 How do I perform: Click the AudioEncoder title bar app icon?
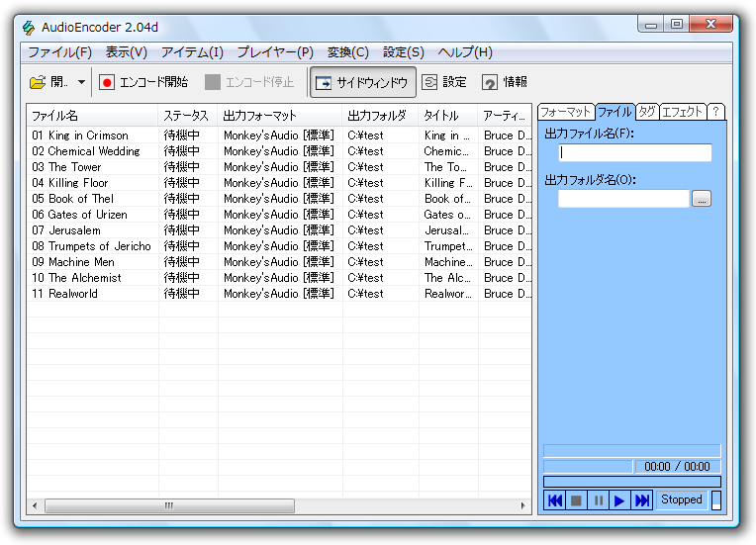tap(29, 28)
